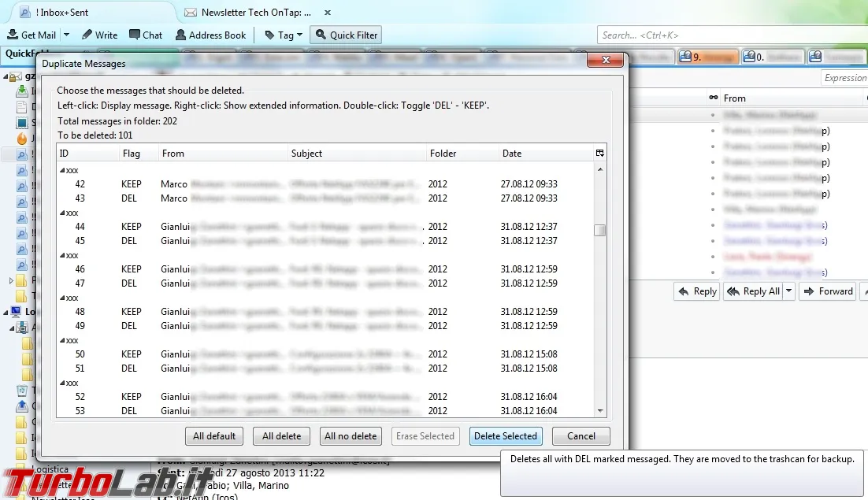
Task: Click the All delete button
Action: (281, 436)
